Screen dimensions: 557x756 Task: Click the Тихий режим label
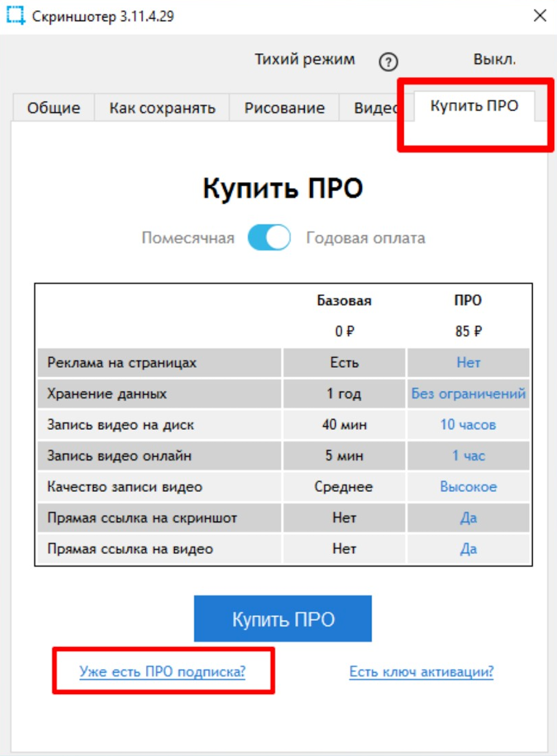click(305, 60)
